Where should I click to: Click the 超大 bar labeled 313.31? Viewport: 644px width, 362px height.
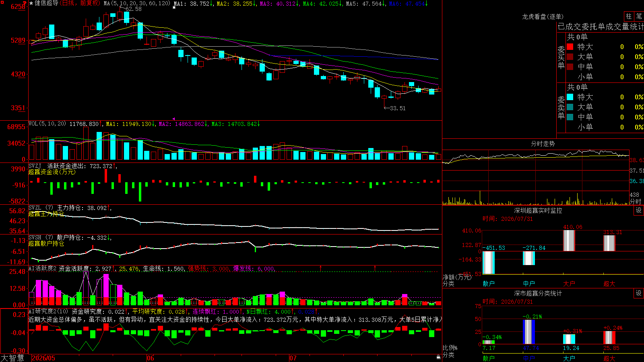(609, 243)
